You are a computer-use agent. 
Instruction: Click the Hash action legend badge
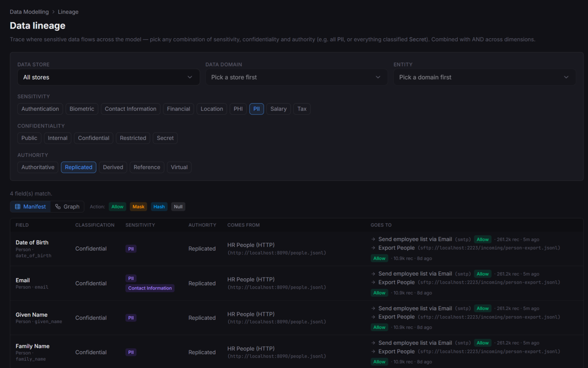click(159, 207)
